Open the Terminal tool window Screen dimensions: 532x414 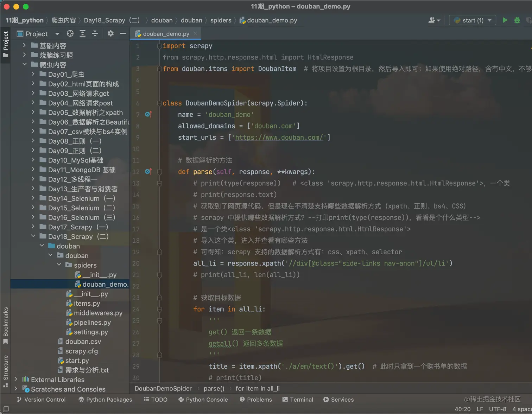click(298, 400)
